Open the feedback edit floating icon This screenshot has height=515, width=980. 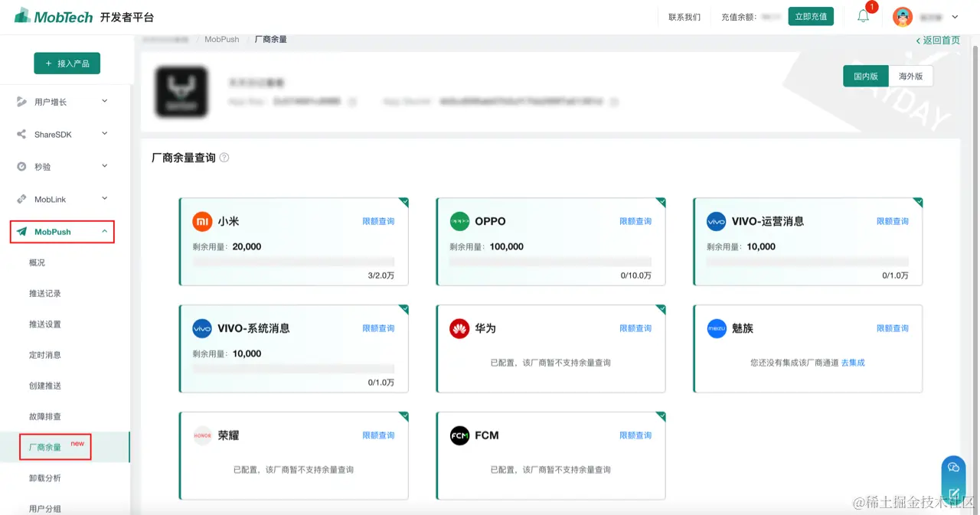(x=953, y=494)
